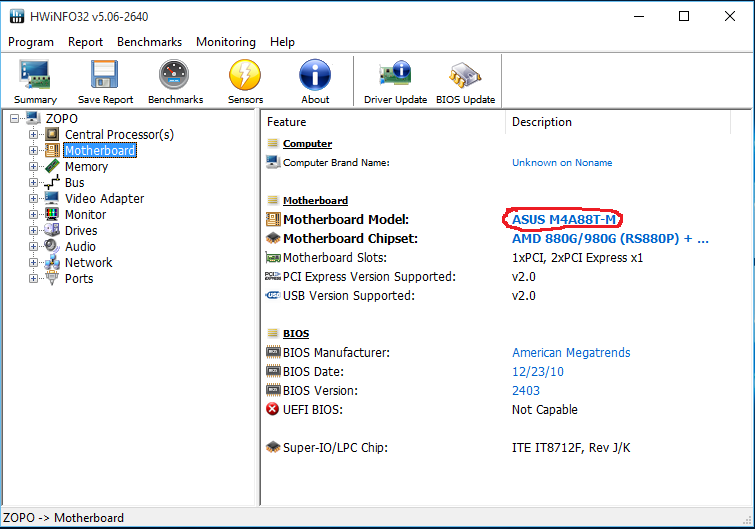755x529 pixels.
Task: Click the Save Report floppy icon
Action: 104,75
